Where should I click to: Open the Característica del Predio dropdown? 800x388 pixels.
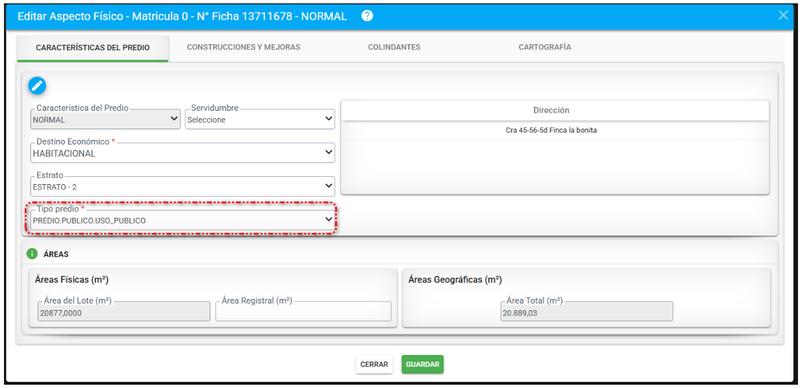pyautogui.click(x=105, y=119)
